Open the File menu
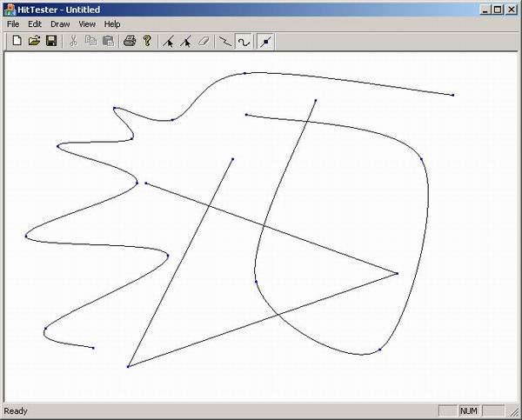Image resolution: width=522 pixels, height=420 pixels. (13, 24)
